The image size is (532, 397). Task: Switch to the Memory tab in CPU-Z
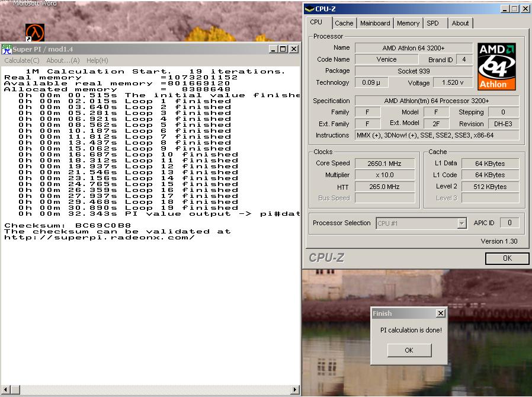pos(408,23)
